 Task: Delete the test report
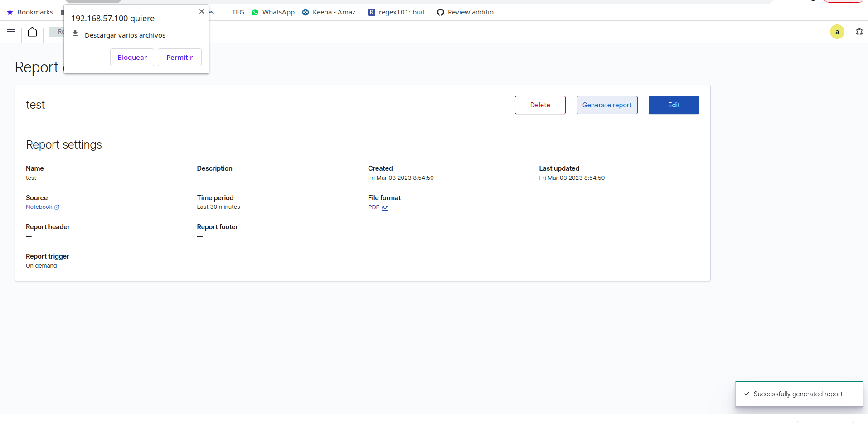point(540,105)
